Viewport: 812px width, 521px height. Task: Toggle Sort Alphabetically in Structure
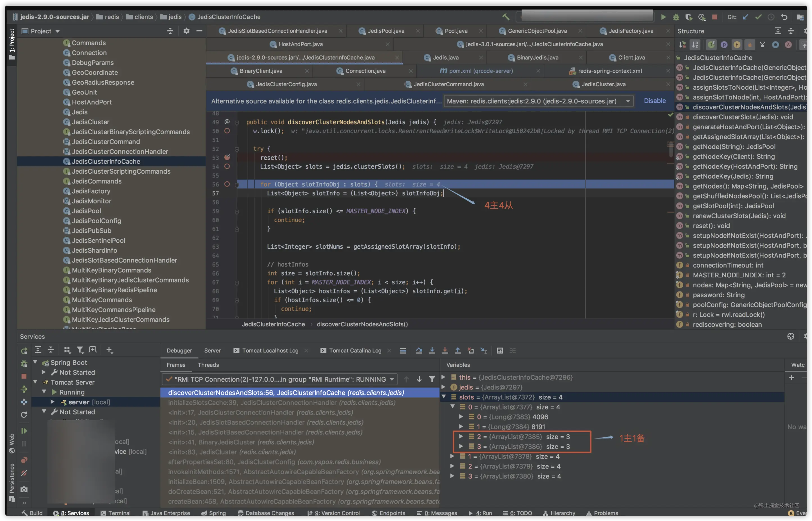pyautogui.click(x=695, y=45)
